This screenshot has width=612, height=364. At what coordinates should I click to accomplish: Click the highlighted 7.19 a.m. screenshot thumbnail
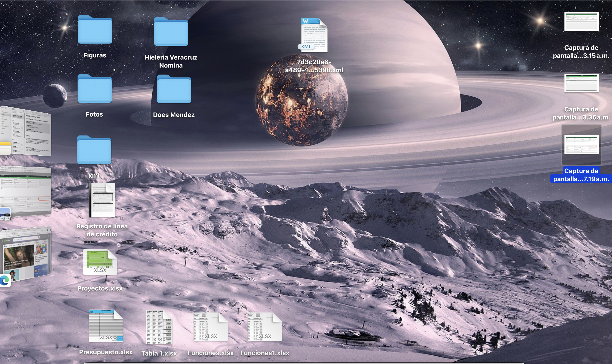[x=581, y=144]
